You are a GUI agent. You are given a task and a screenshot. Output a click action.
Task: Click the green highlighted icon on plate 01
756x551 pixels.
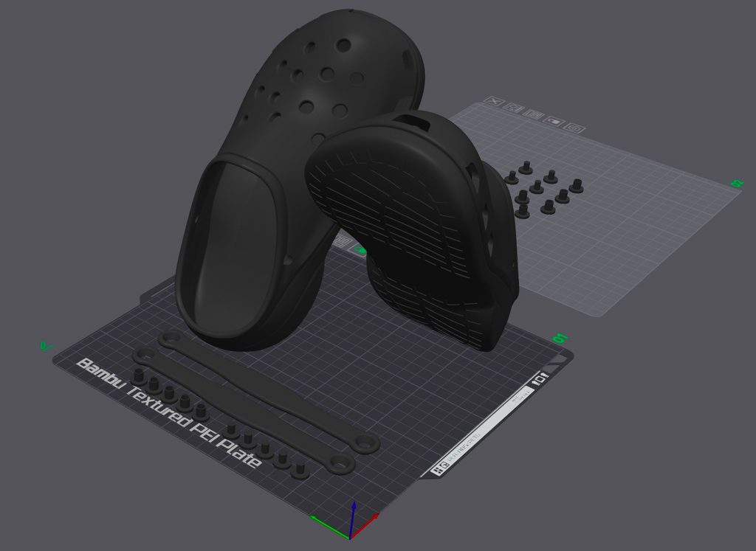click(360, 250)
